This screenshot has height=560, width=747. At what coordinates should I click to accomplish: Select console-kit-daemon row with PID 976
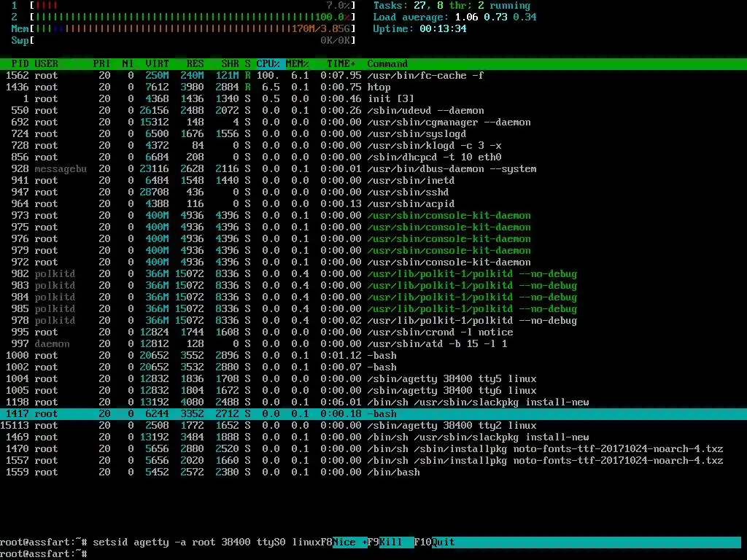pos(373,238)
